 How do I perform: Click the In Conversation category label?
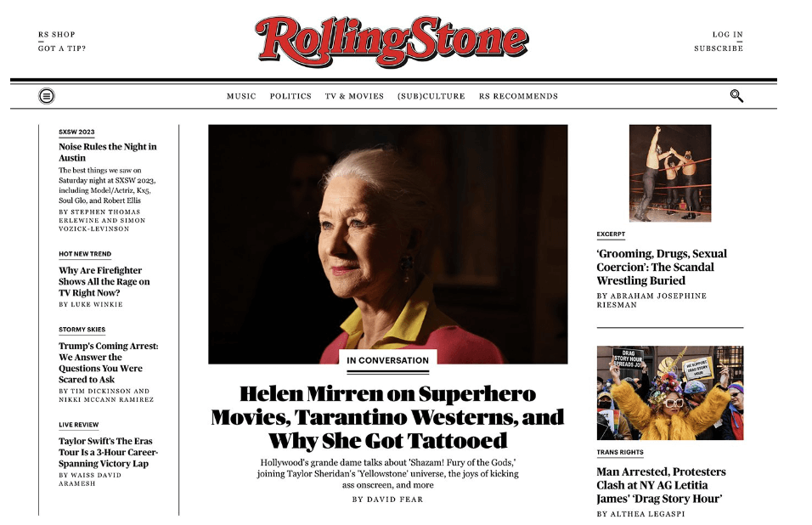point(388,360)
